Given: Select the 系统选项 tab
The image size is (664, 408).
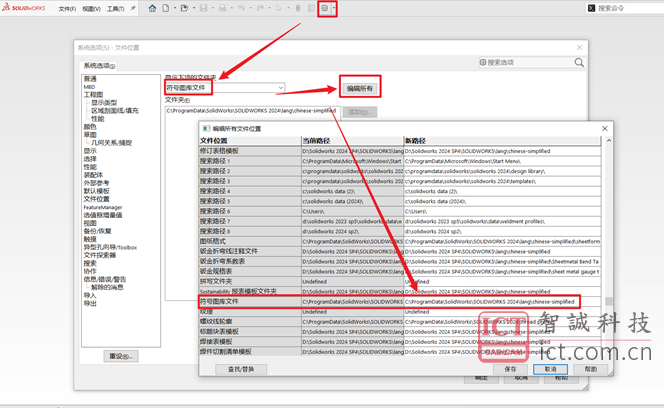Looking at the screenshot, I should (x=99, y=66).
